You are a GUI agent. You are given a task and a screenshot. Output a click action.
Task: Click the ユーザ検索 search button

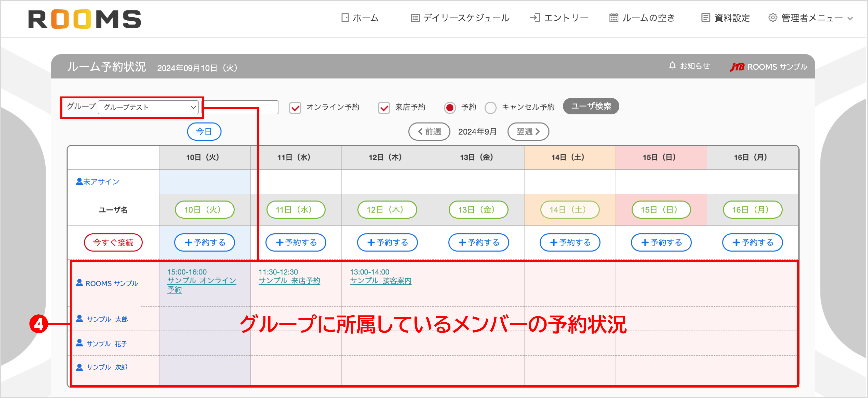[590, 106]
